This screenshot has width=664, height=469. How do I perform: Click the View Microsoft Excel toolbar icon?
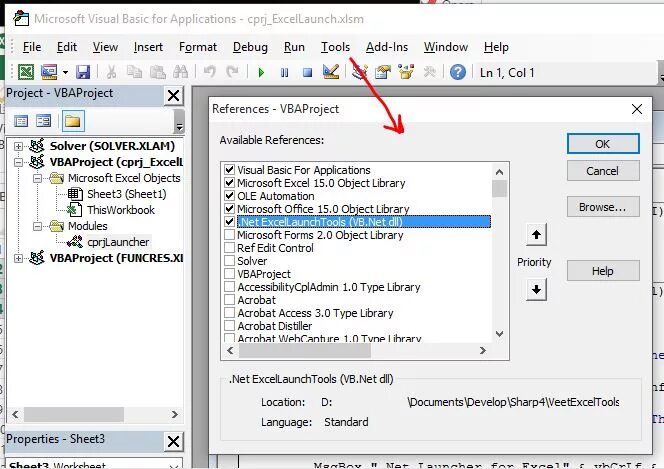(x=26, y=72)
